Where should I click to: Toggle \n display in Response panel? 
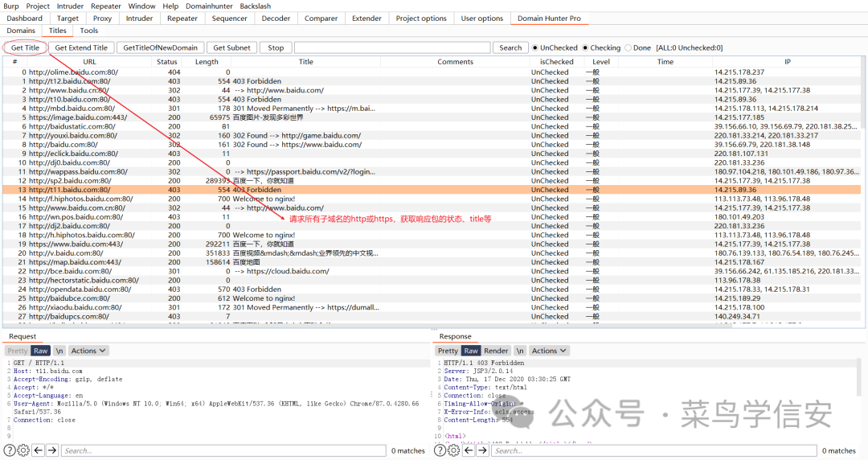(520, 351)
